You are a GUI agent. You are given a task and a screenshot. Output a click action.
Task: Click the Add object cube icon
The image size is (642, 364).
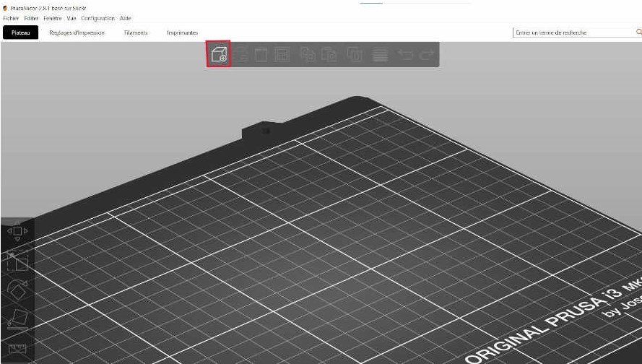pyautogui.click(x=219, y=54)
